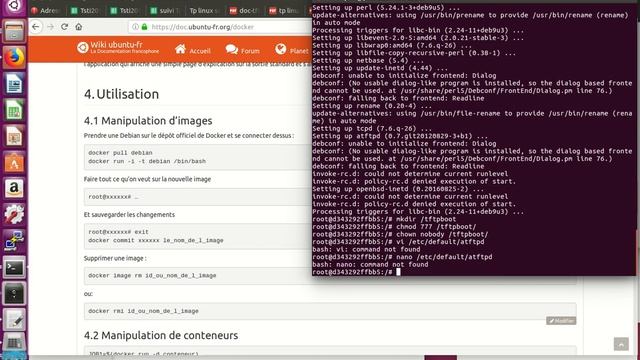Switch to the 'suivi' spreadsheet tab
The width and height of the screenshot is (640, 360).
[x=165, y=11]
